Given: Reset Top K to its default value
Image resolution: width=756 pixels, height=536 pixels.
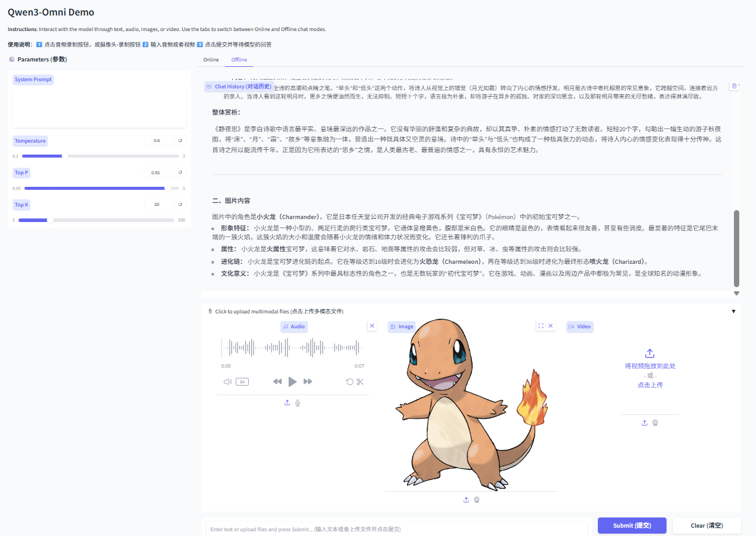Looking at the screenshot, I should (x=180, y=204).
